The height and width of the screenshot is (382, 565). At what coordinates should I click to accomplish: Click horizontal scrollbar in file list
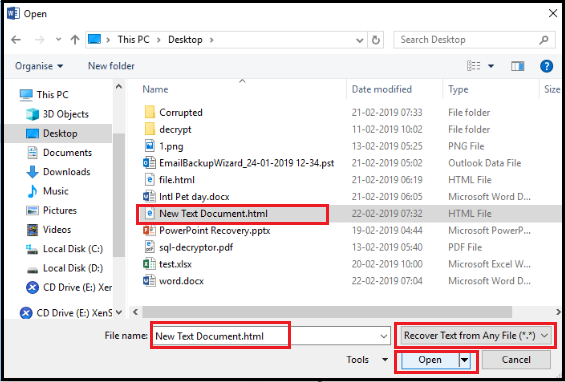pyautogui.click(x=327, y=311)
